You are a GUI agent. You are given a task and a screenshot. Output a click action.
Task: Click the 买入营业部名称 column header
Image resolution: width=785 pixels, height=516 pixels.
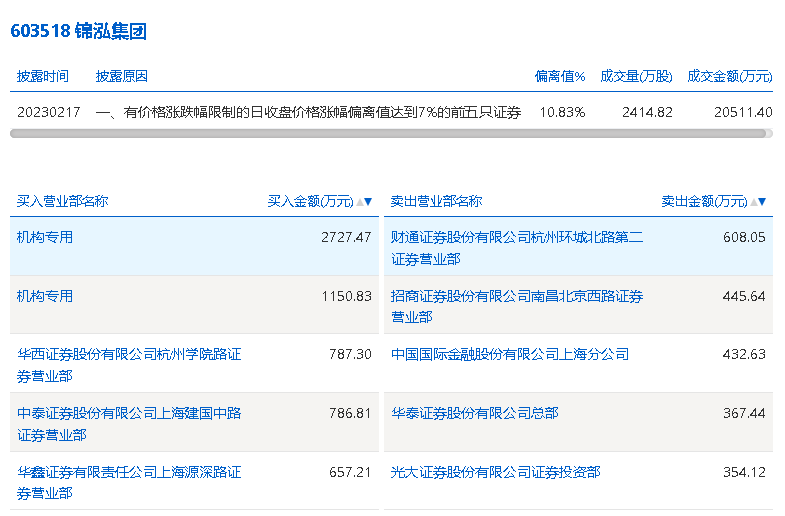(62, 201)
